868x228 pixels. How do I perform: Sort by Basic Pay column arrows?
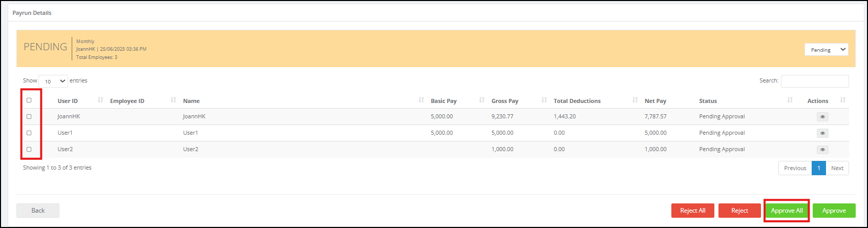[x=482, y=100]
